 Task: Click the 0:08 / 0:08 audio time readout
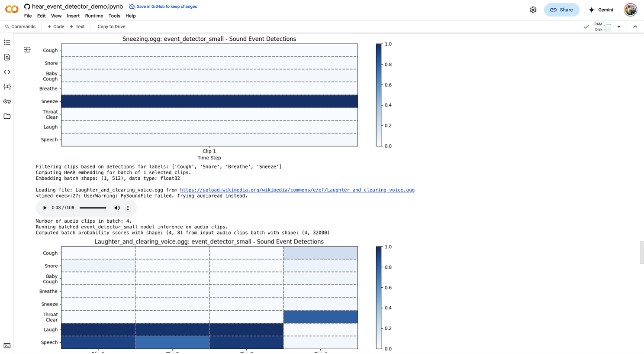tap(63, 208)
